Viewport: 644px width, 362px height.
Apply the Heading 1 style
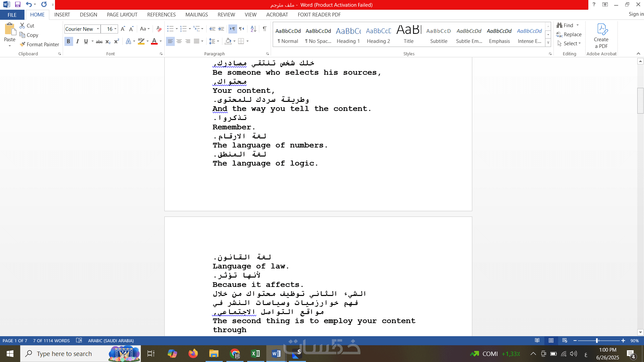[348, 35]
